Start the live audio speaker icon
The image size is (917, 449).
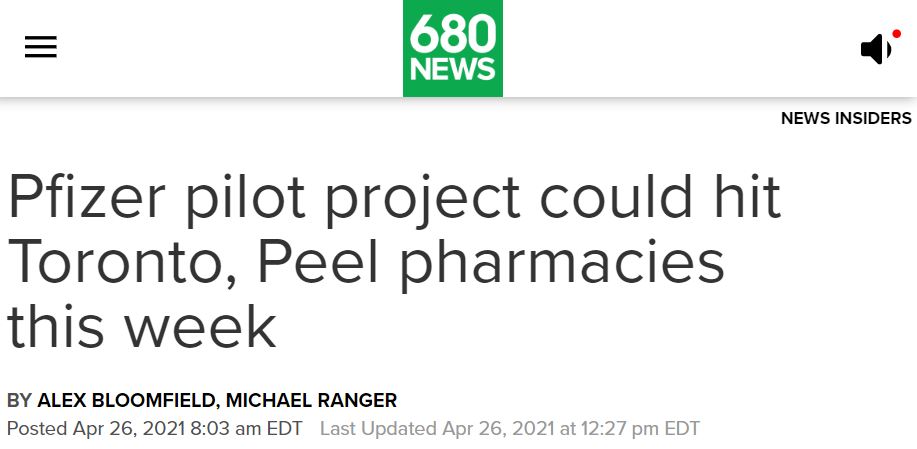tap(875, 49)
